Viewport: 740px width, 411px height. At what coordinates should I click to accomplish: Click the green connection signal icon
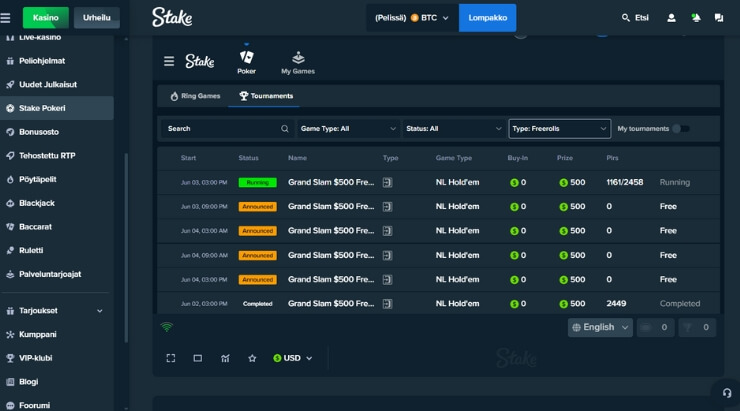pos(167,327)
